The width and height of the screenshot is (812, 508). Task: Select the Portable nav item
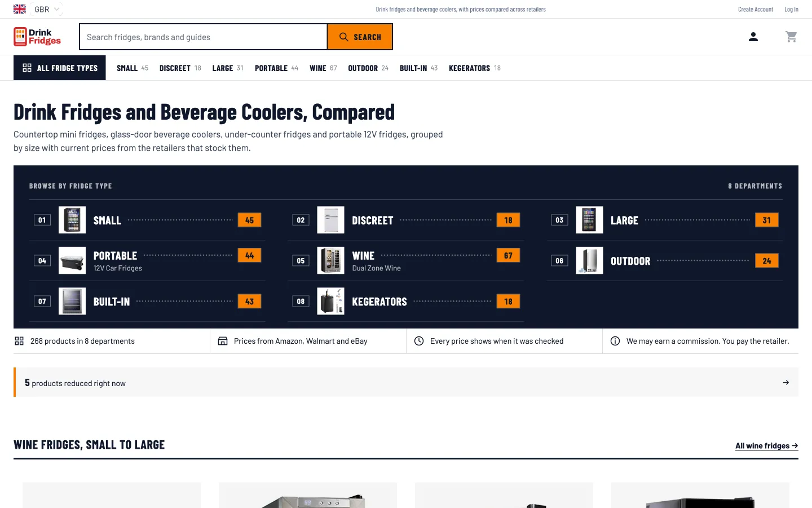click(276, 68)
